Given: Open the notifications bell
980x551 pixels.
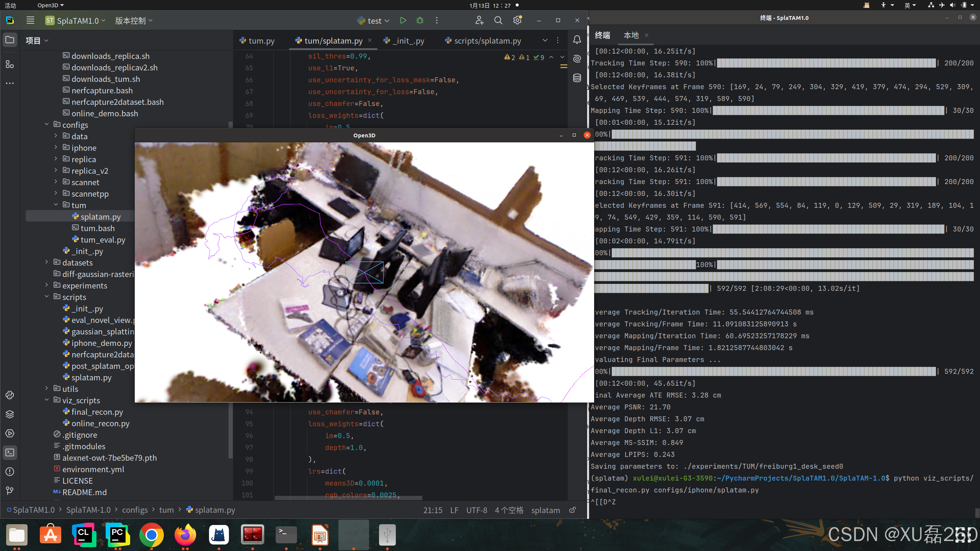Looking at the screenshot, I should pyautogui.click(x=577, y=39).
